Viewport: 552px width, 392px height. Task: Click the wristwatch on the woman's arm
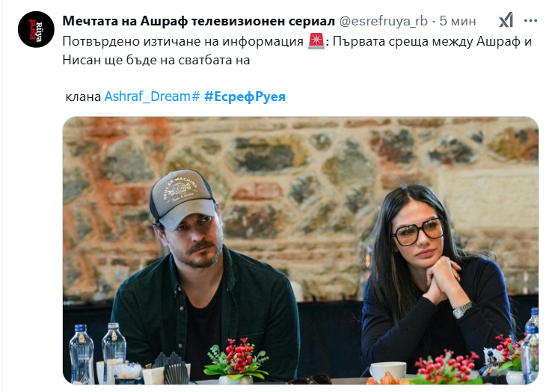pos(462,310)
